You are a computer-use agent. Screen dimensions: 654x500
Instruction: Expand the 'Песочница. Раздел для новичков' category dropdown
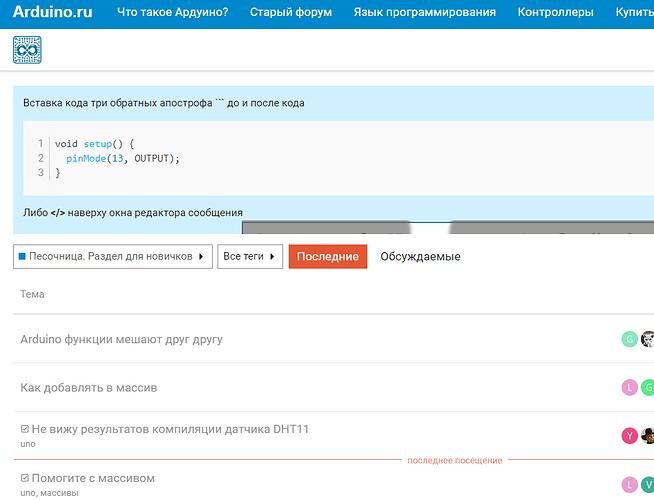113,256
